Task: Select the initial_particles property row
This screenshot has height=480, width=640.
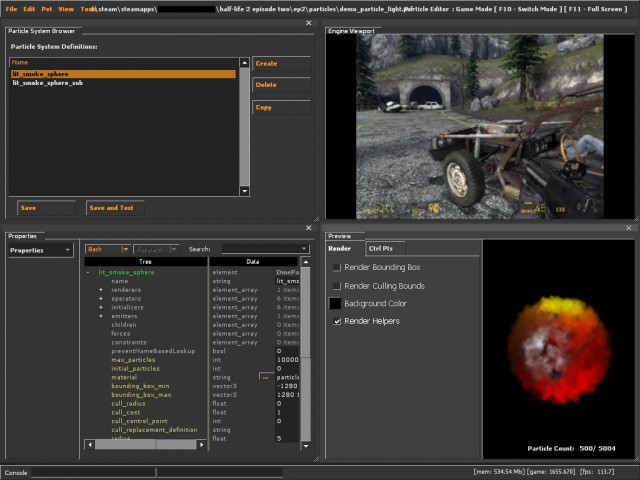Action: [x=136, y=369]
